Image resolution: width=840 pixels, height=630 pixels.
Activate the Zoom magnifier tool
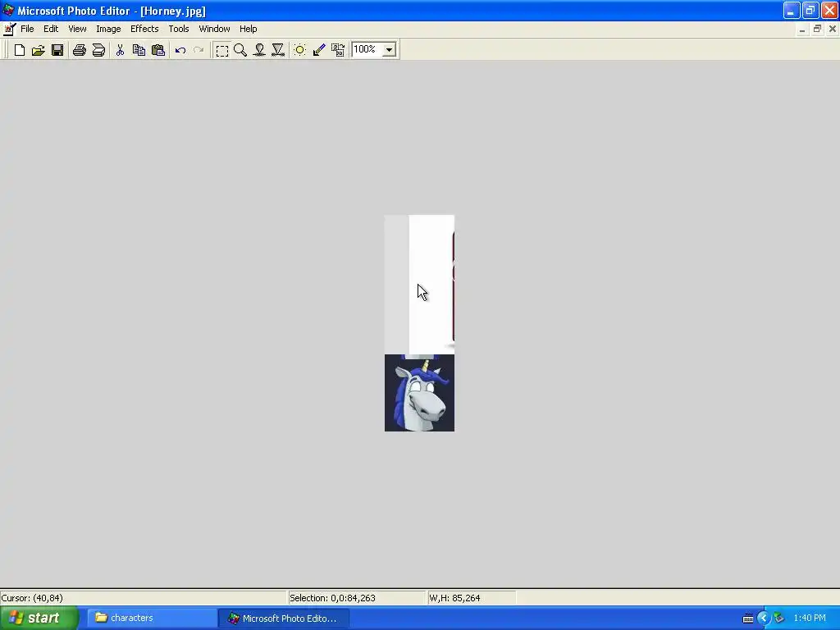(x=240, y=50)
